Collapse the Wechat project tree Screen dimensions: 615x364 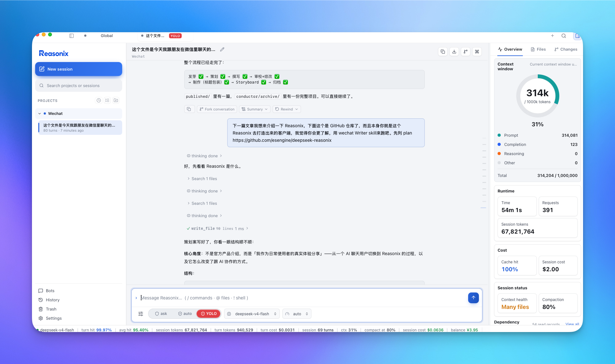tap(40, 114)
